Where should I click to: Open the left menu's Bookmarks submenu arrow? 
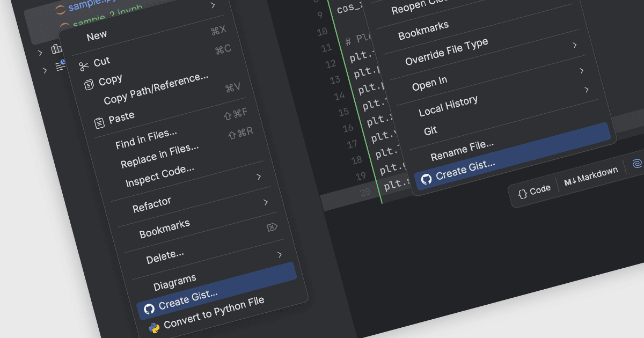click(x=266, y=202)
